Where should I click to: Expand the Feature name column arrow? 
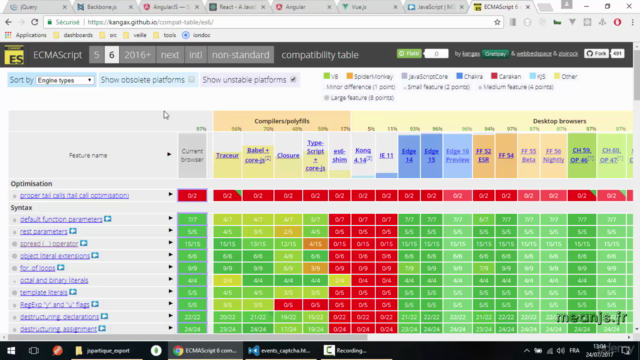coord(169,154)
